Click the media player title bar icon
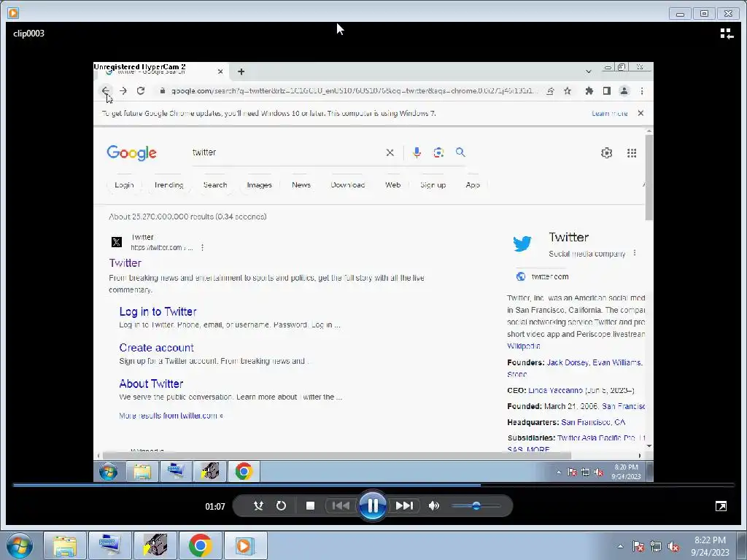 click(x=13, y=13)
